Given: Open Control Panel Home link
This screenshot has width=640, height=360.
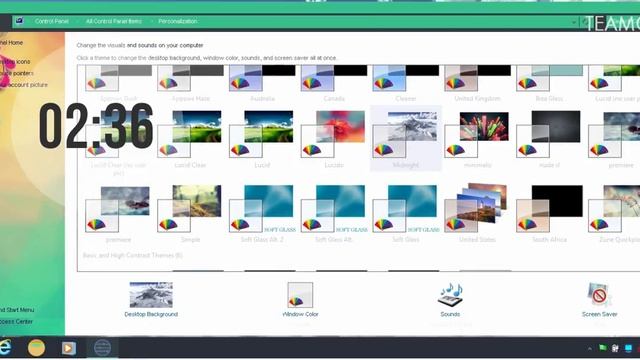Looking at the screenshot, I should point(11,42).
